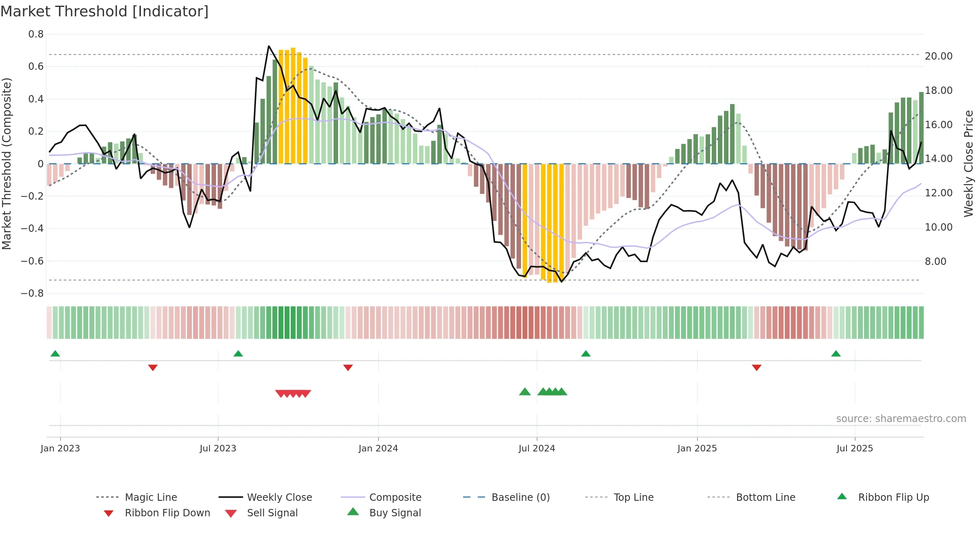This screenshot has width=980, height=551.
Task: Click the Jan 2025 x-axis label
Action: (x=697, y=449)
